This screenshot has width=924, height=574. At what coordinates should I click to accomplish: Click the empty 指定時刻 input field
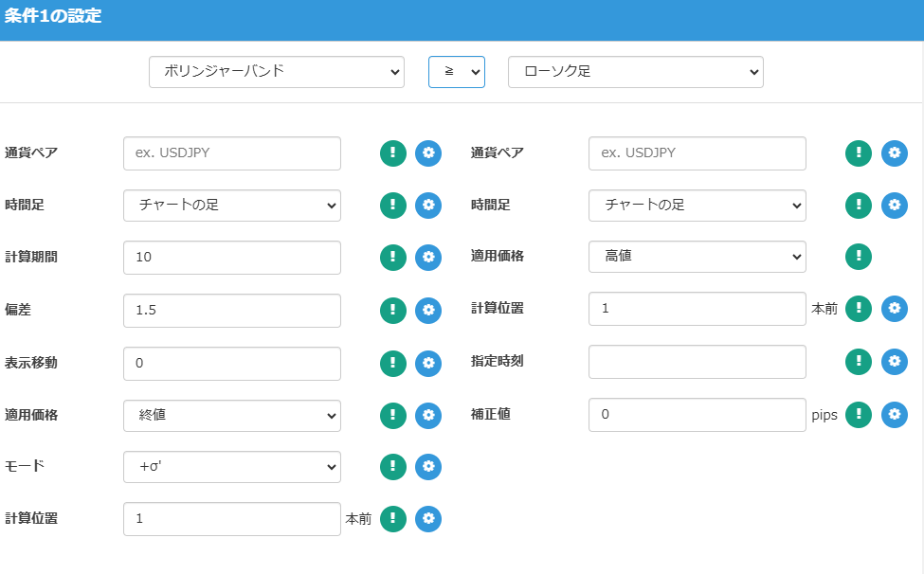[x=697, y=362]
